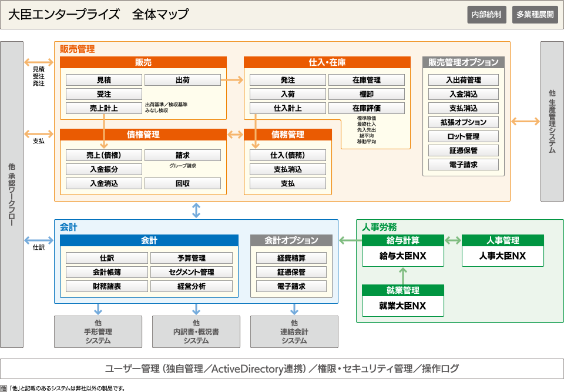Select the セグメント管理 box
This screenshot has width=564, height=392.
click(192, 272)
